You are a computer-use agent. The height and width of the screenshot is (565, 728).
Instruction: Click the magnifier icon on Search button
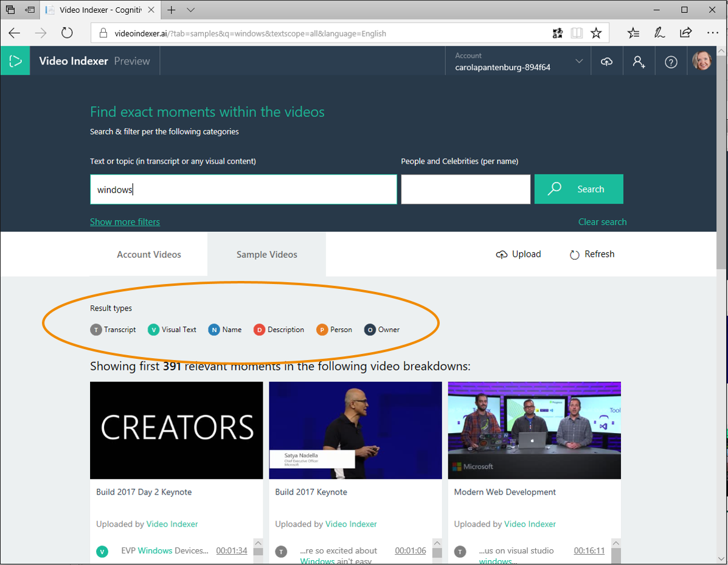[554, 189]
